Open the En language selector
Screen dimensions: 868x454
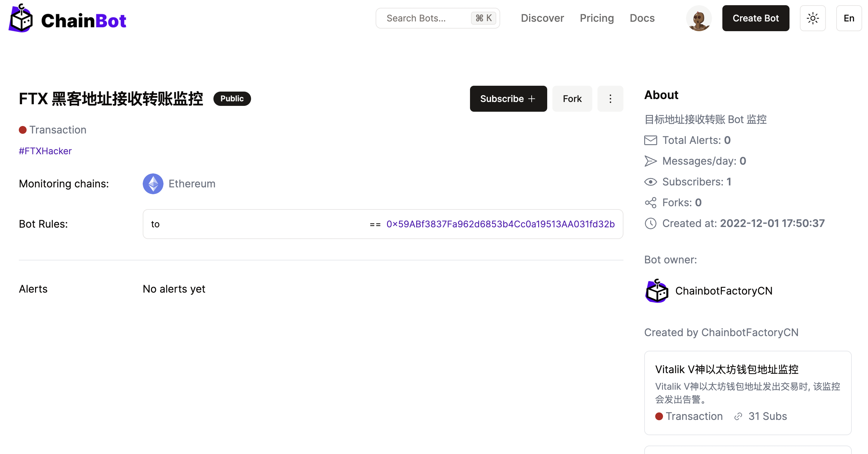pyautogui.click(x=849, y=19)
